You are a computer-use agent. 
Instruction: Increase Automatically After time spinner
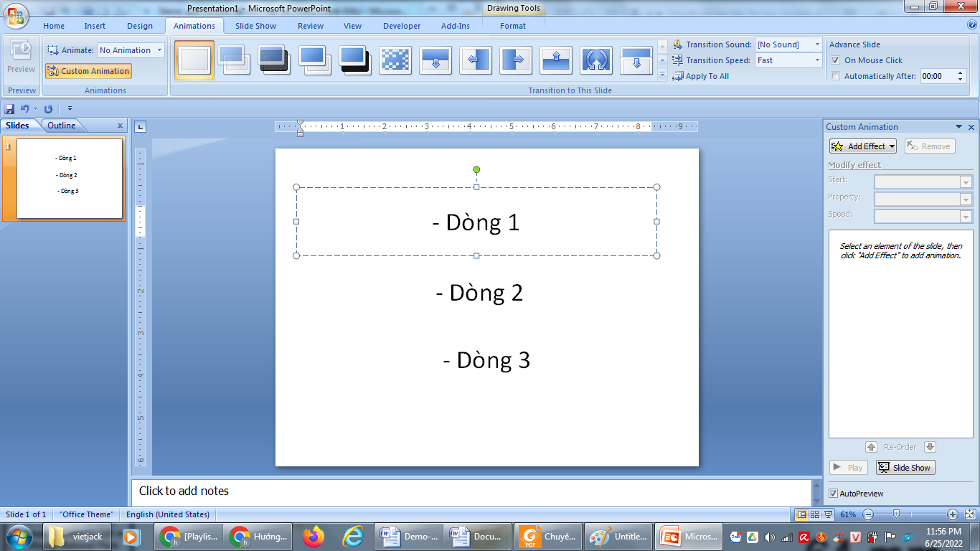961,73
